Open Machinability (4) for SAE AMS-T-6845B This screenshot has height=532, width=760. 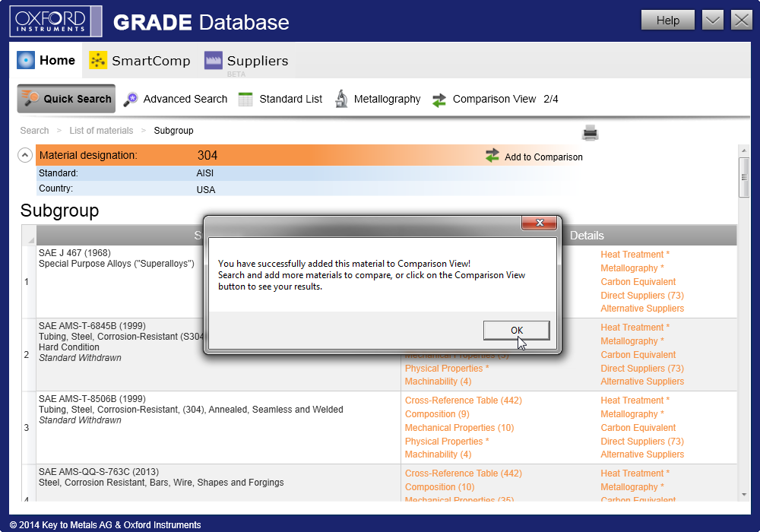[x=439, y=382]
